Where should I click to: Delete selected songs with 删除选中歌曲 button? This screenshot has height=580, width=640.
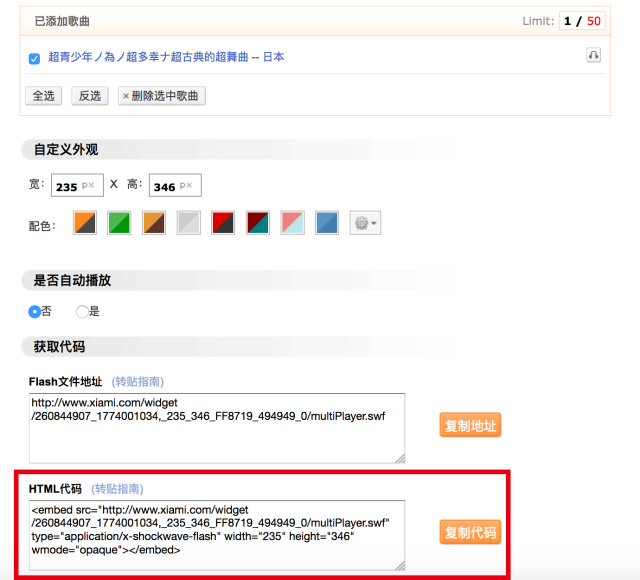tap(162, 96)
